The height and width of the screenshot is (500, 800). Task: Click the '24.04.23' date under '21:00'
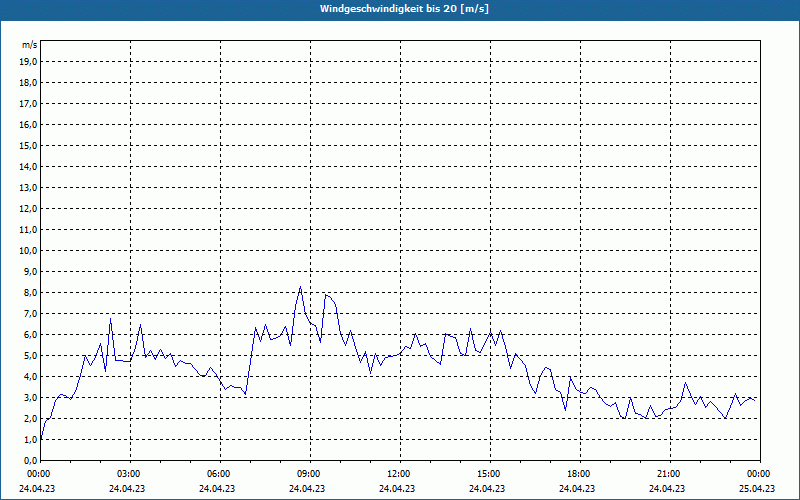pyautogui.click(x=666, y=488)
